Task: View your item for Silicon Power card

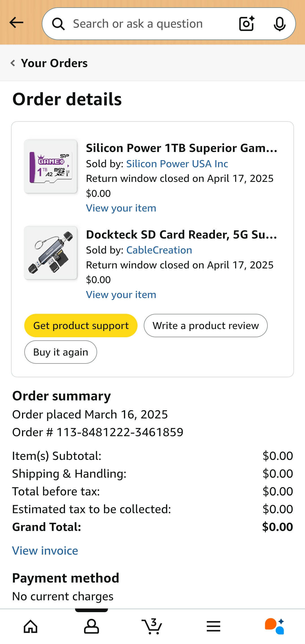Action: coord(121,208)
